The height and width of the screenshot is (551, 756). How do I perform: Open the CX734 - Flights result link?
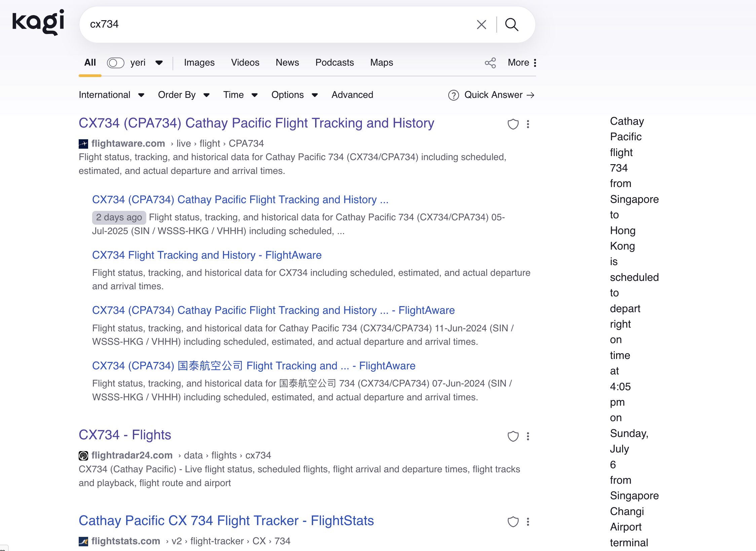(x=125, y=435)
